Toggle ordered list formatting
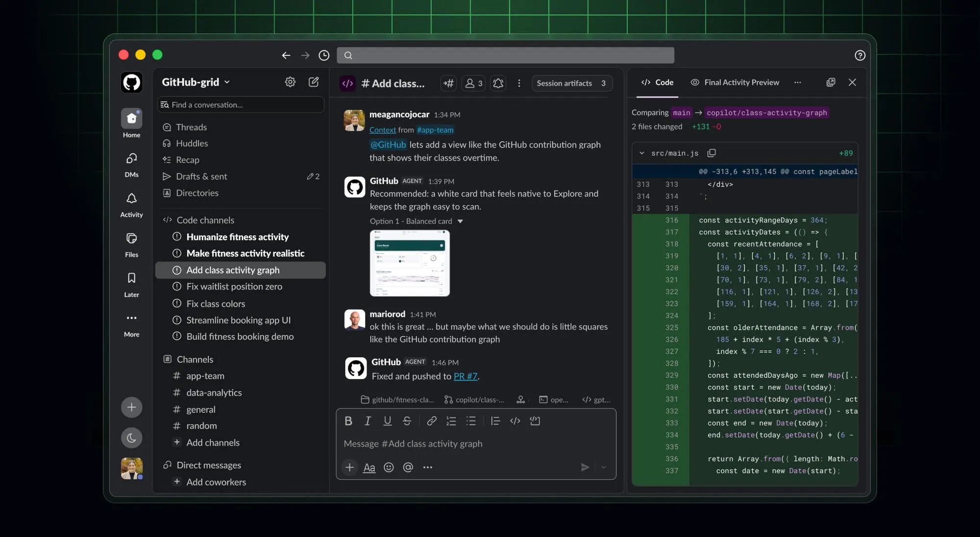The image size is (980, 537). (x=451, y=421)
